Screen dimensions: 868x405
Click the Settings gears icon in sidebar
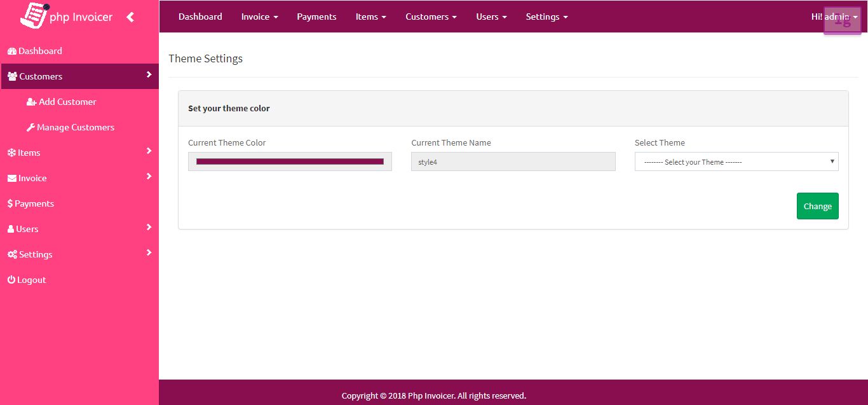(12, 254)
